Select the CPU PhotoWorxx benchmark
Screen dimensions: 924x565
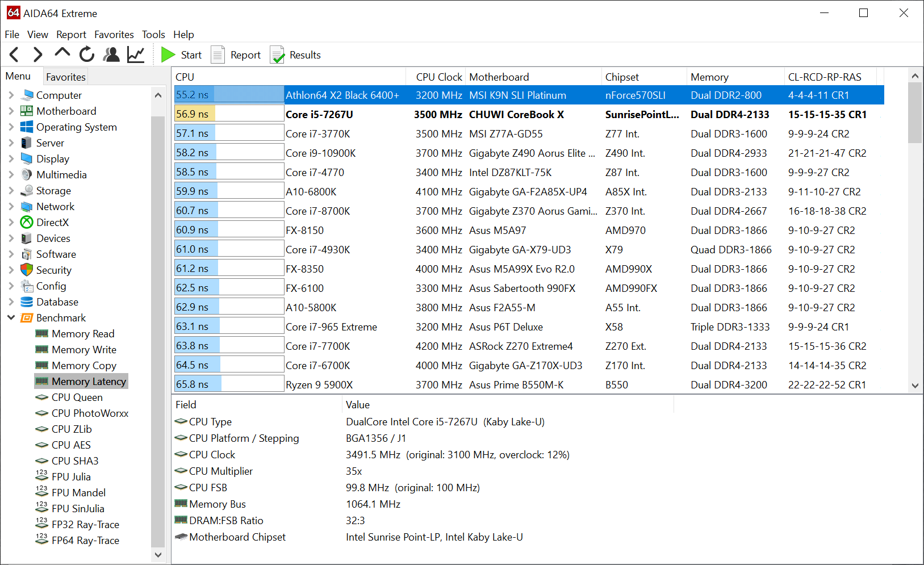point(90,413)
